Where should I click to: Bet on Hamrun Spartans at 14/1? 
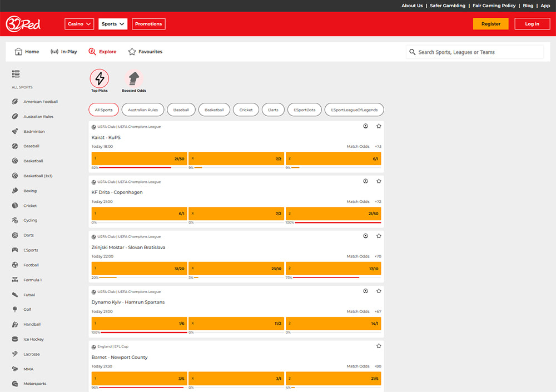click(x=333, y=324)
